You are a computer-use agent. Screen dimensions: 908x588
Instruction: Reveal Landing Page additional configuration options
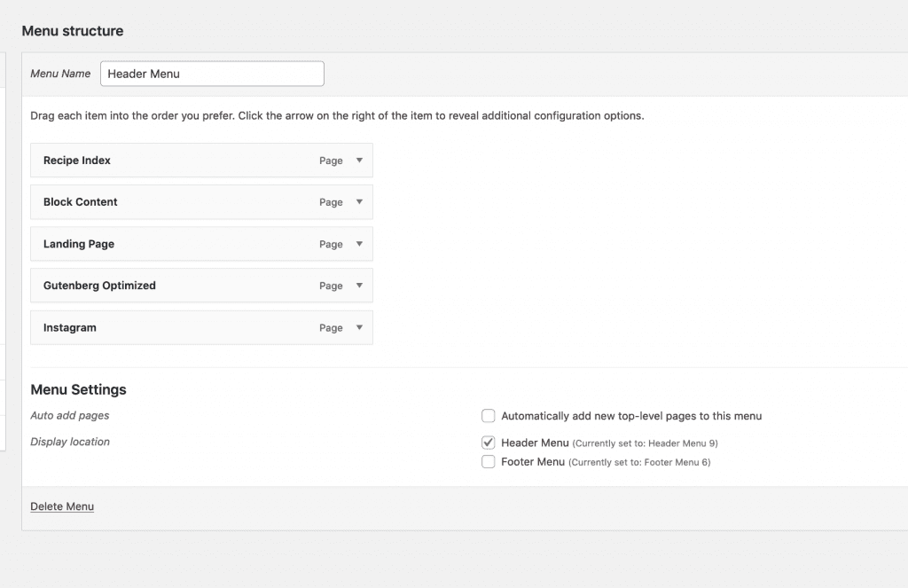[361, 243]
